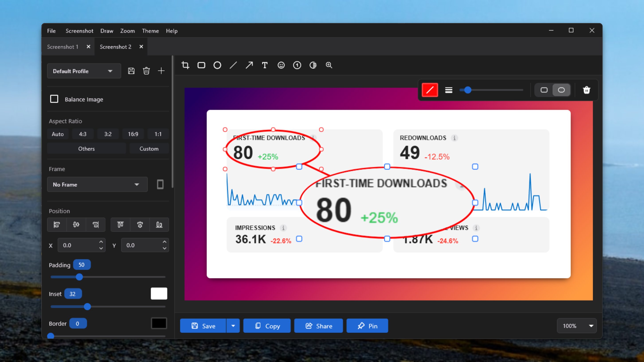Image resolution: width=644 pixels, height=362 pixels.
Task: Switch magnifier shape to ellipse
Action: [x=561, y=90]
